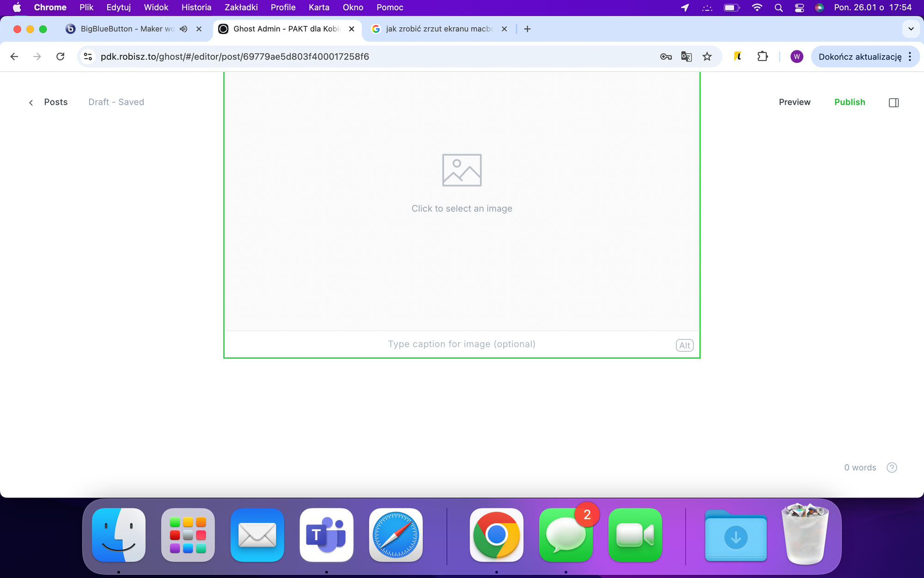The image size is (924, 578).
Task: Toggle the Alt text button on image card
Action: (684, 345)
